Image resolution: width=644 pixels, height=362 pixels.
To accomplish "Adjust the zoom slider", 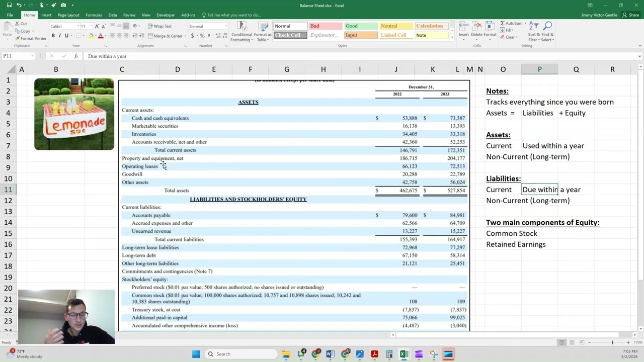I will (x=612, y=342).
